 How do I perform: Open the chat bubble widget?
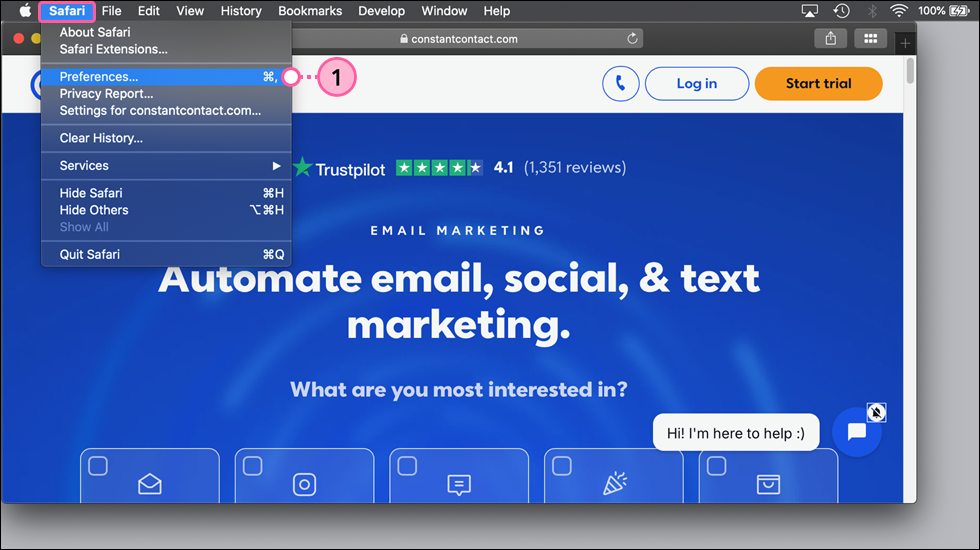856,432
